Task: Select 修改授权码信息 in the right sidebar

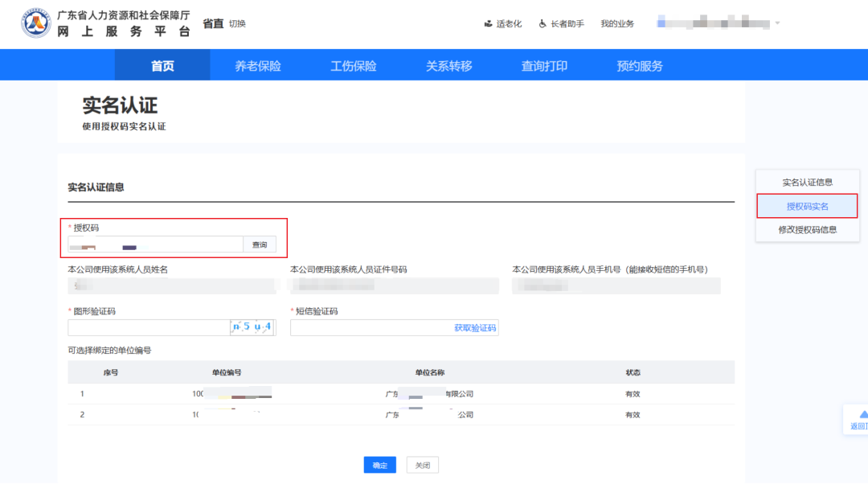Action: click(808, 230)
